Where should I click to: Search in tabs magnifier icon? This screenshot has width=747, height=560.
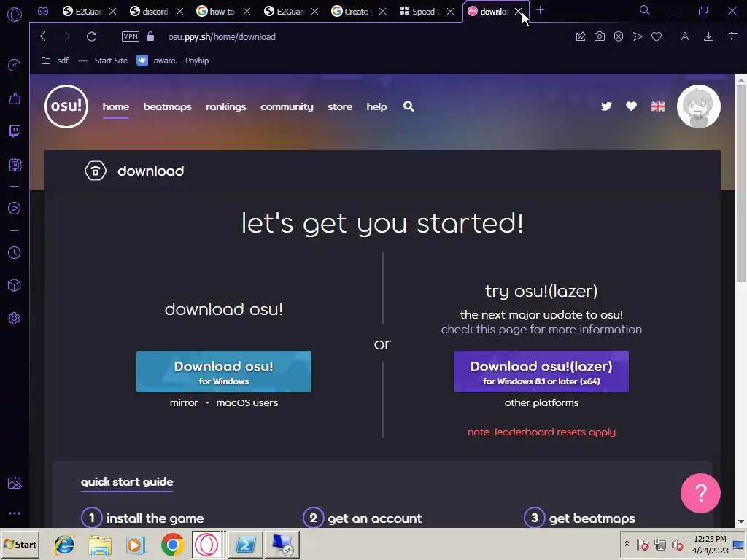point(644,10)
